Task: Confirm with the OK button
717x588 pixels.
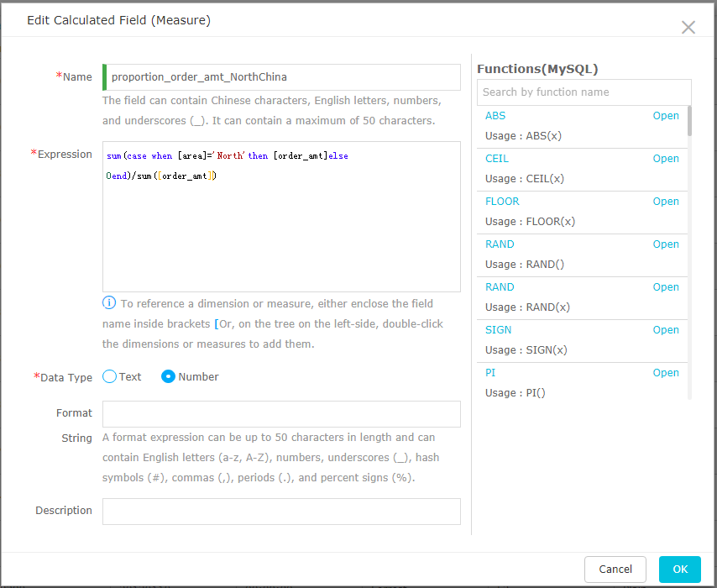Action: 680,570
